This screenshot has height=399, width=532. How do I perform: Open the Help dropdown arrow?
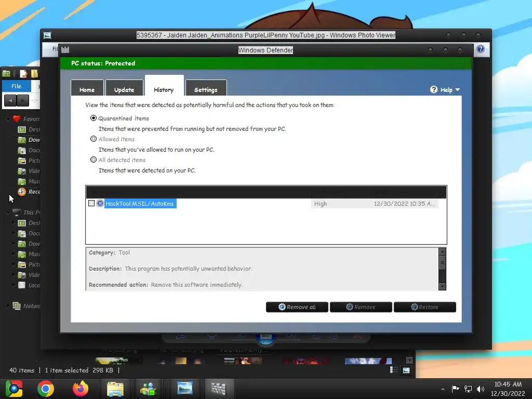coord(457,89)
